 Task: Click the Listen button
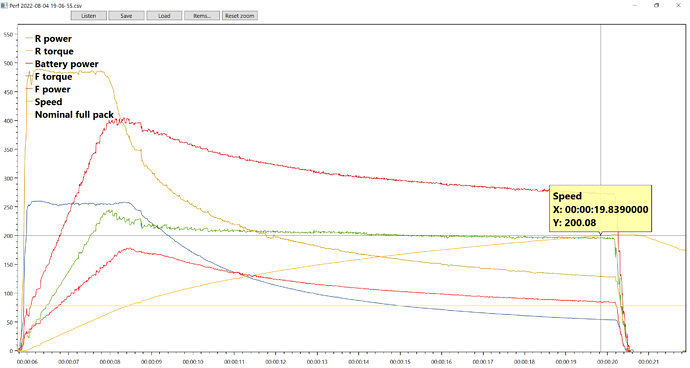88,16
